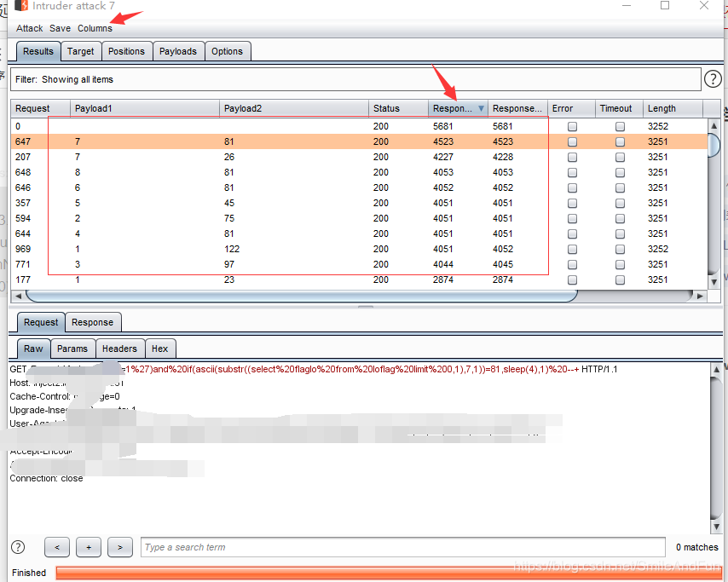
Task: Click the Connection: close header line
Action: [46, 479]
